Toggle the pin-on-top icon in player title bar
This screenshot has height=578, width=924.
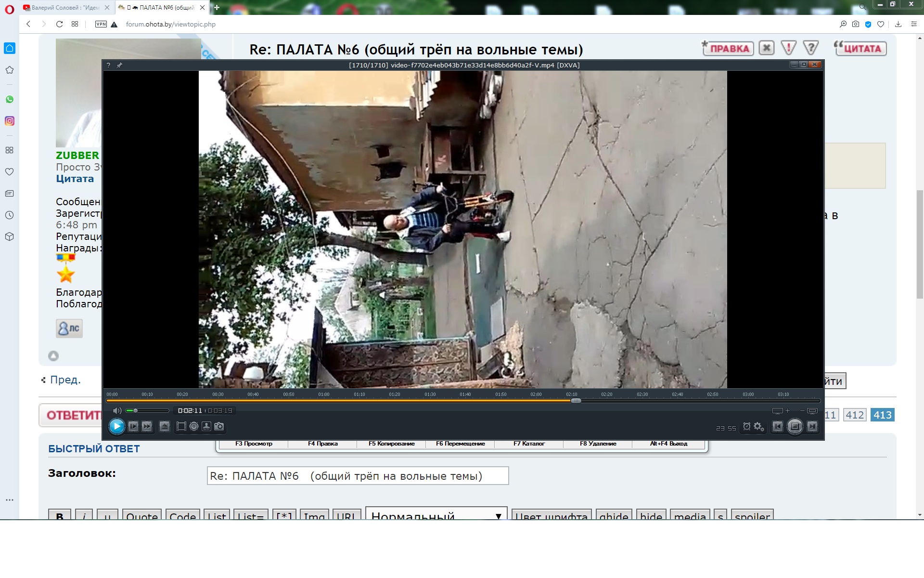coord(119,65)
